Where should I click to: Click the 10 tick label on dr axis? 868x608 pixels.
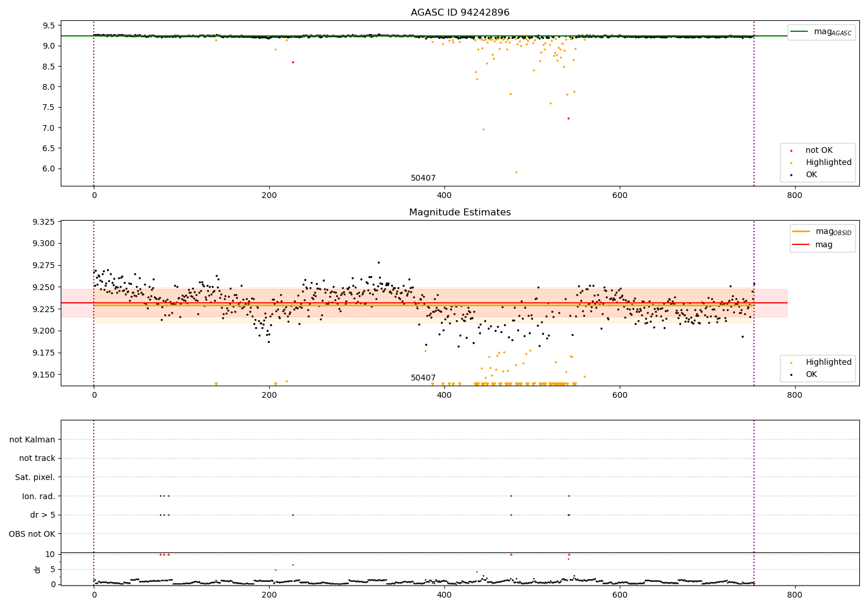[51, 554]
